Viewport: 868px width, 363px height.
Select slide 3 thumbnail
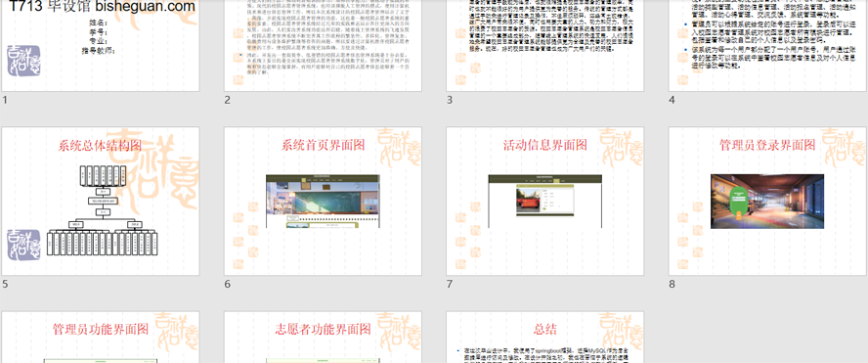coord(544,45)
